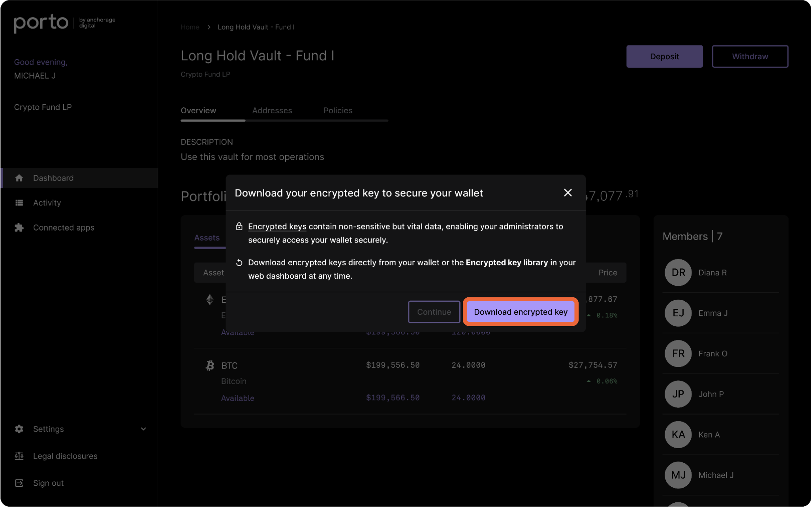Click the Continue button

coord(434,312)
